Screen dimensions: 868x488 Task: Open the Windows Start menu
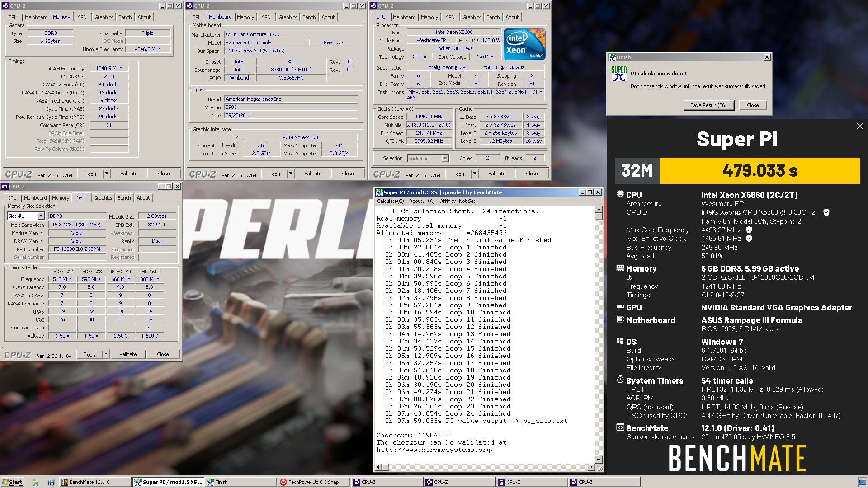point(12,482)
